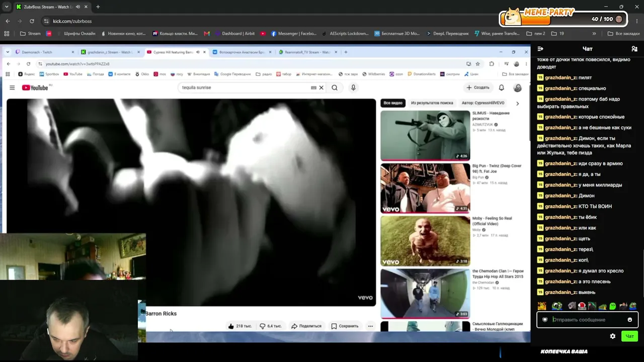Screen dimensions: 644x362
Task: Show more filter chips with right arrow
Action: click(517, 103)
